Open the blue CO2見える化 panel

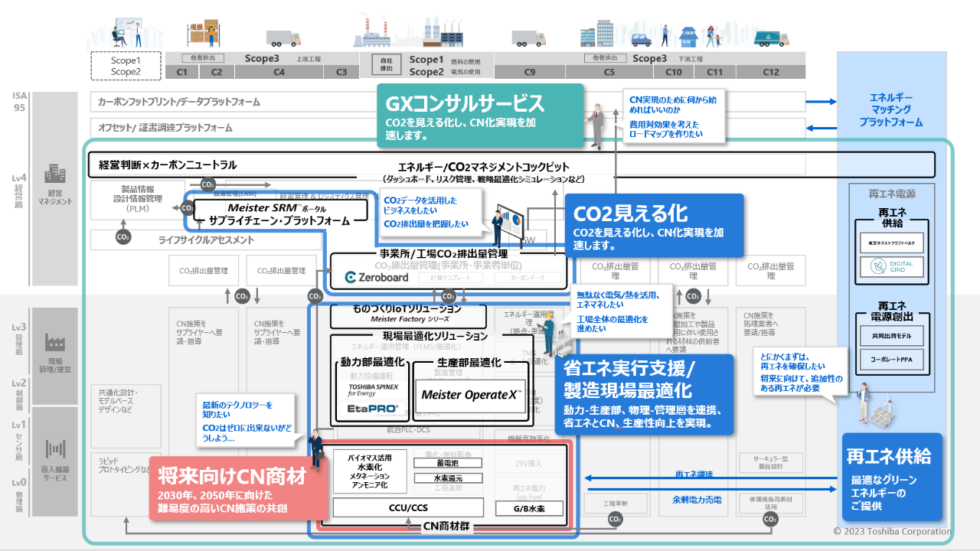point(654,225)
